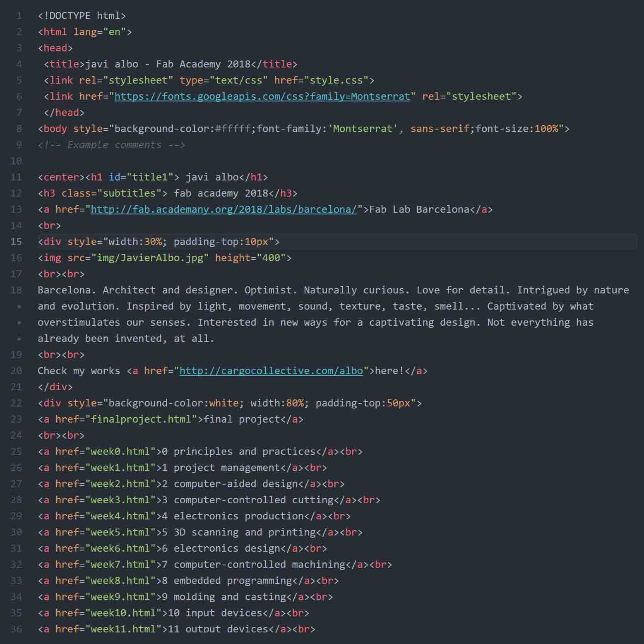Open the fab.academany.org Barcelona labs URL
This screenshot has height=644, width=644.
pyautogui.click(x=224, y=209)
